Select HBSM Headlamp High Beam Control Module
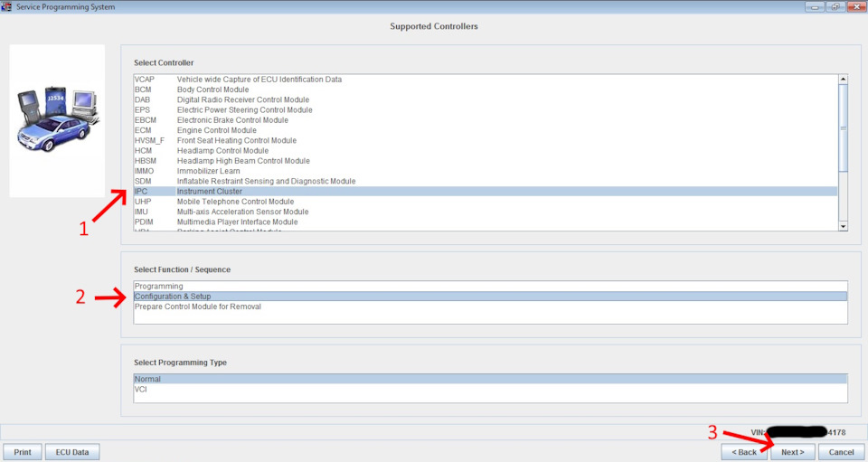 pos(486,161)
